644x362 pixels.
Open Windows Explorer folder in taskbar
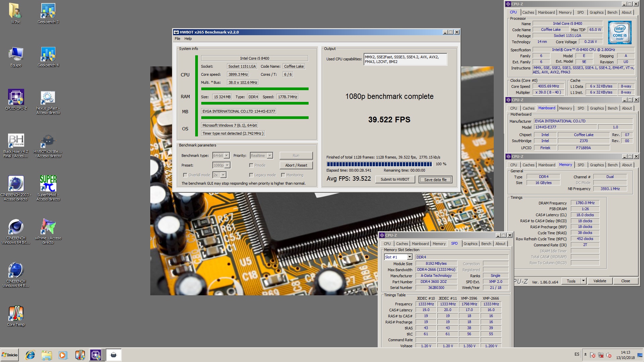point(47,355)
